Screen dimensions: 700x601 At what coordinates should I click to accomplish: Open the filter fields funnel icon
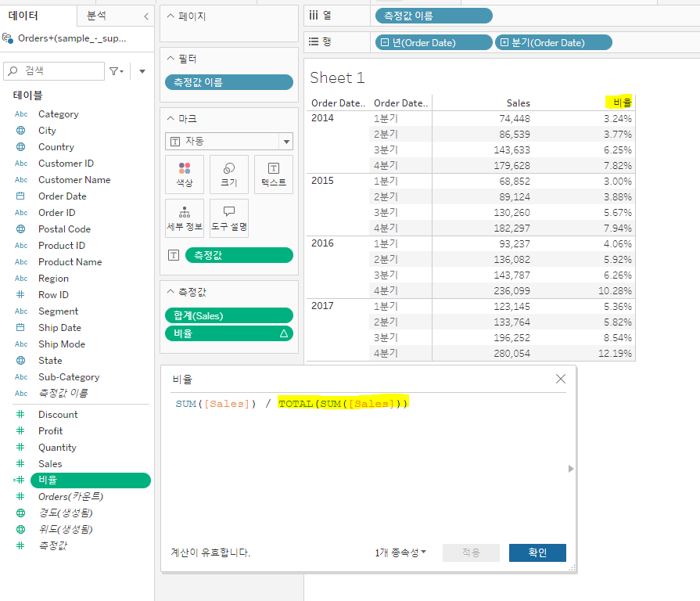[x=116, y=71]
